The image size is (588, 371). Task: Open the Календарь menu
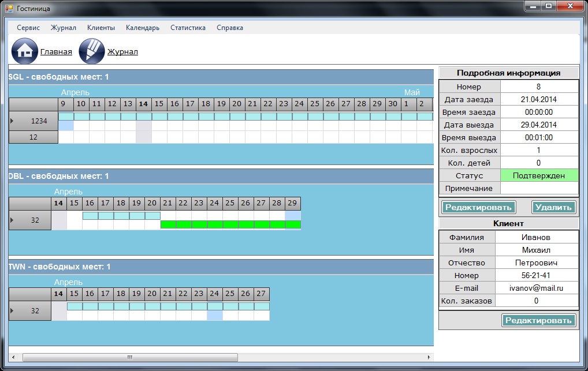[x=143, y=28]
